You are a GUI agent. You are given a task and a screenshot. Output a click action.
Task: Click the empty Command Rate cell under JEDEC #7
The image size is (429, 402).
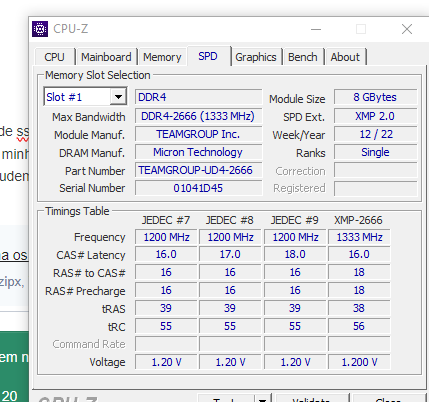point(166,344)
